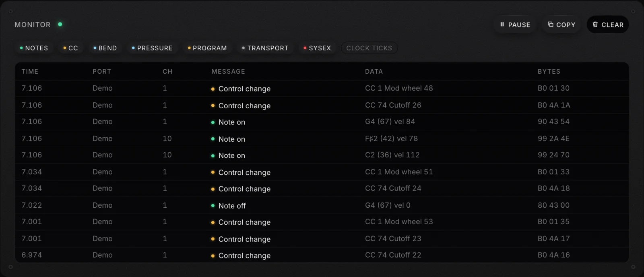Click bytes value B0 4A 18
Image resolution: width=644 pixels, height=277 pixels.
pos(553,188)
